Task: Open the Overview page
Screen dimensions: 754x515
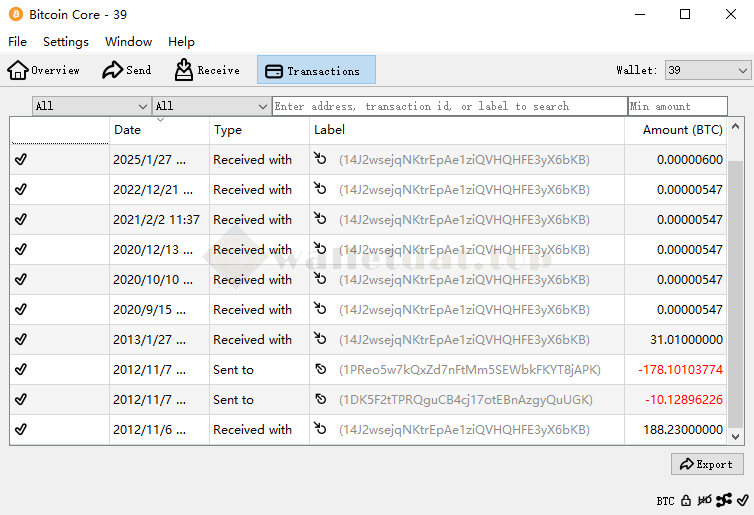Action: [44, 70]
